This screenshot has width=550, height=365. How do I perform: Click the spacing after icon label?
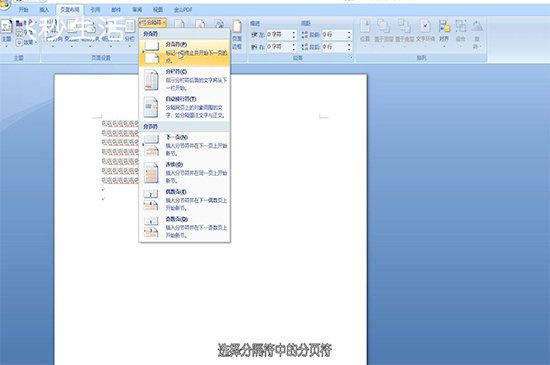tap(311, 47)
